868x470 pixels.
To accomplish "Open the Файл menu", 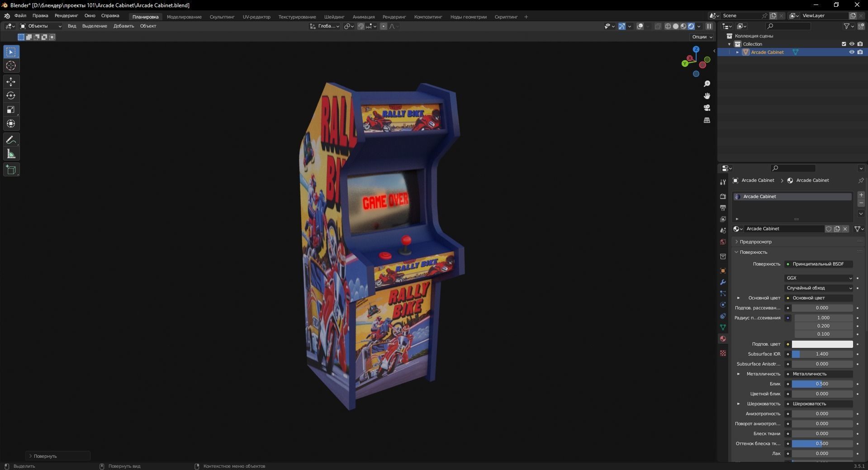I will (20, 16).
